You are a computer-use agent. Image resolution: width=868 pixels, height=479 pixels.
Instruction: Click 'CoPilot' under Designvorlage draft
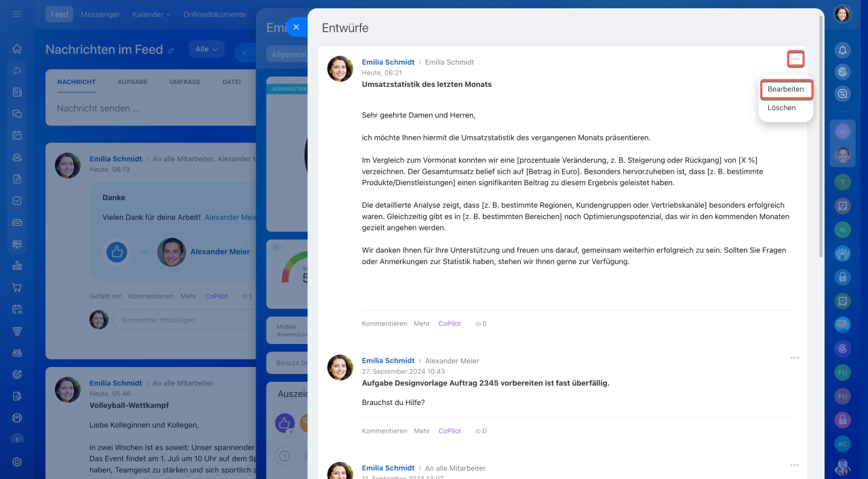pos(450,431)
